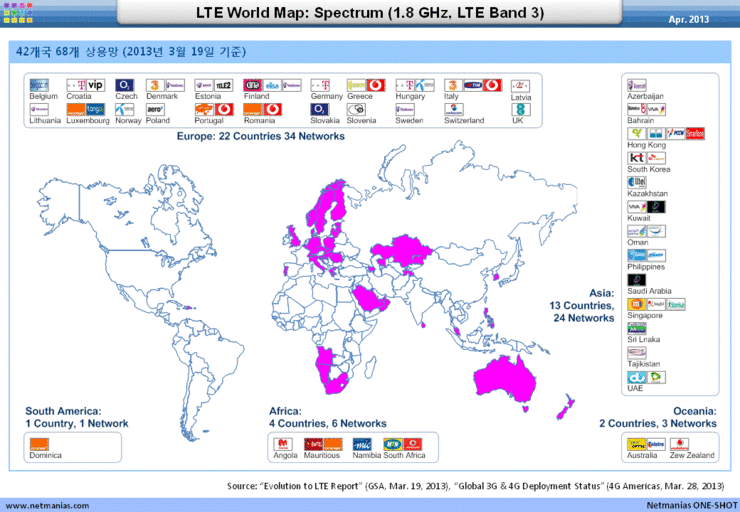Click the Netmanias logo in header corner
The height and width of the screenshot is (512, 740).
point(18,13)
